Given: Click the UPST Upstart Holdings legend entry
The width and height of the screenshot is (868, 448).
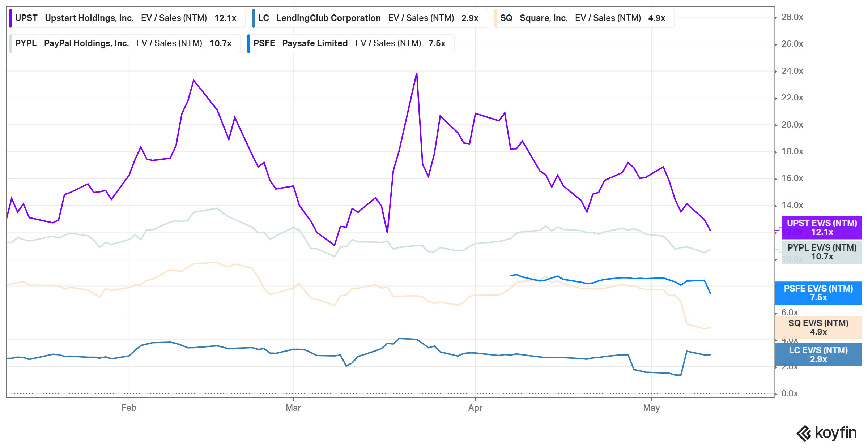Looking at the screenshot, I should point(127,18).
